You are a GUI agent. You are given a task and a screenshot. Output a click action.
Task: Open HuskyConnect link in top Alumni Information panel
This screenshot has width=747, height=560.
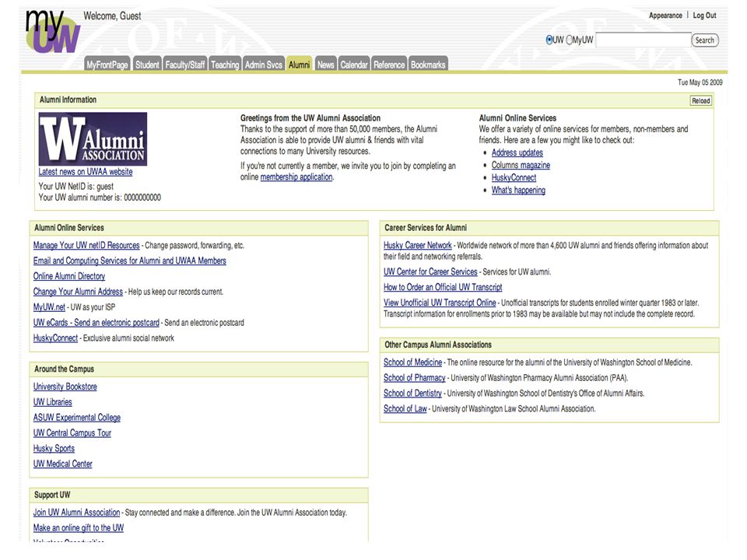[514, 177]
